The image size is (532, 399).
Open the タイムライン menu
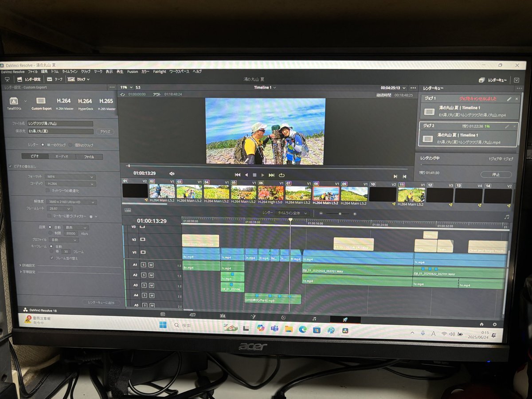click(70, 71)
